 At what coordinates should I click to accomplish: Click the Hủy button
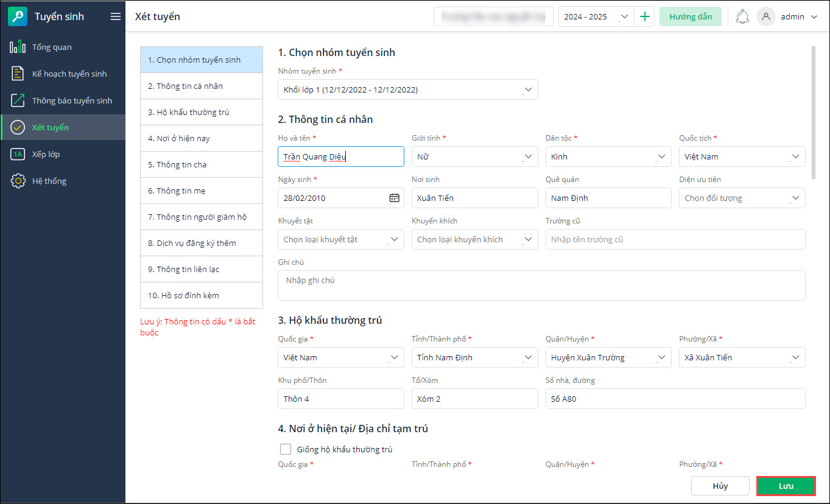click(x=720, y=486)
